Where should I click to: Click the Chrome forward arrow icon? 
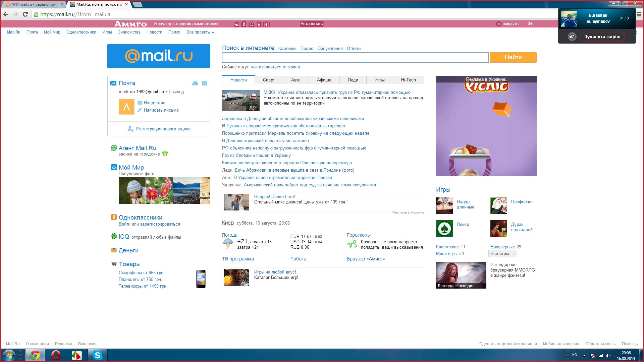coord(15,14)
